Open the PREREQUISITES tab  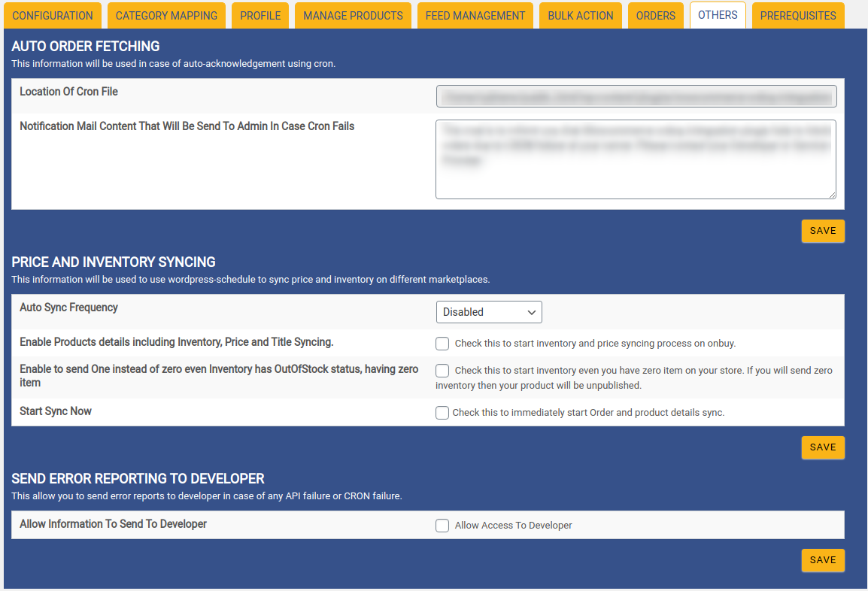point(797,15)
